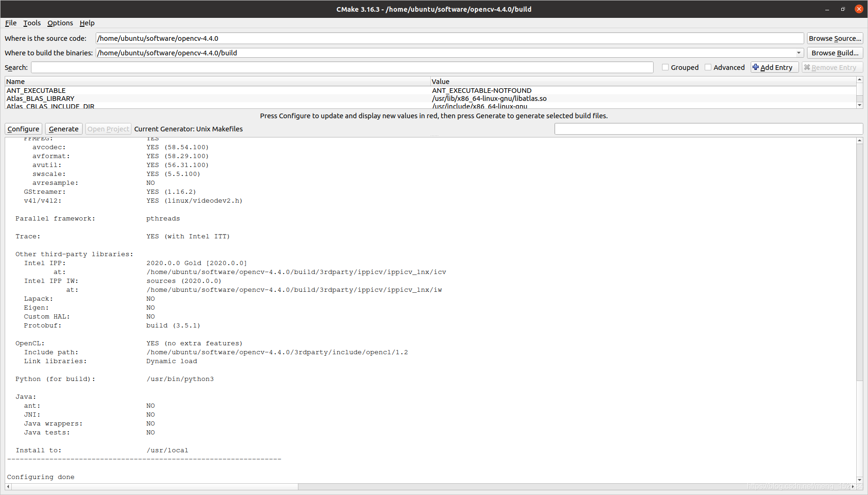Click the '/usr/local' install path text
868x495 pixels.
(168, 450)
